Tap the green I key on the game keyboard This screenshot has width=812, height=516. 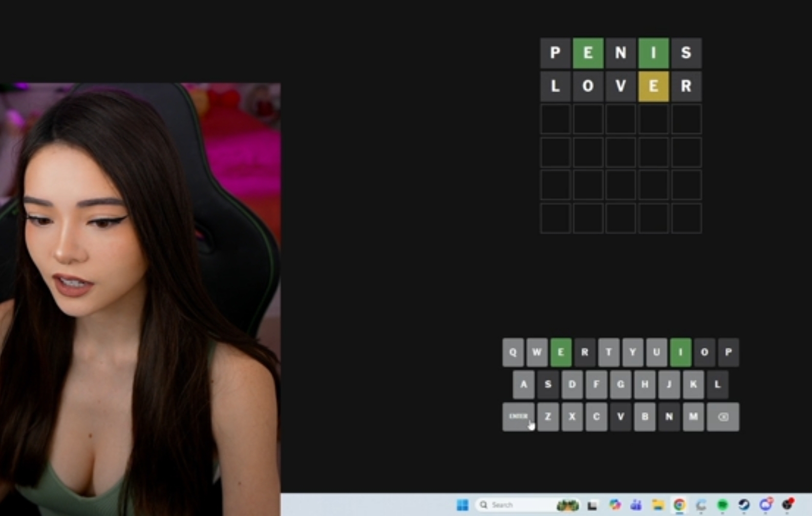tap(681, 352)
